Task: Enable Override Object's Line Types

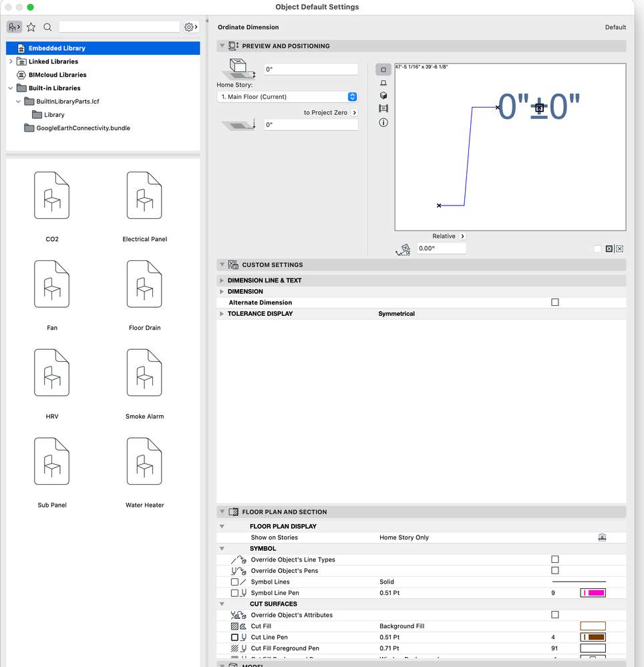Action: click(x=554, y=560)
